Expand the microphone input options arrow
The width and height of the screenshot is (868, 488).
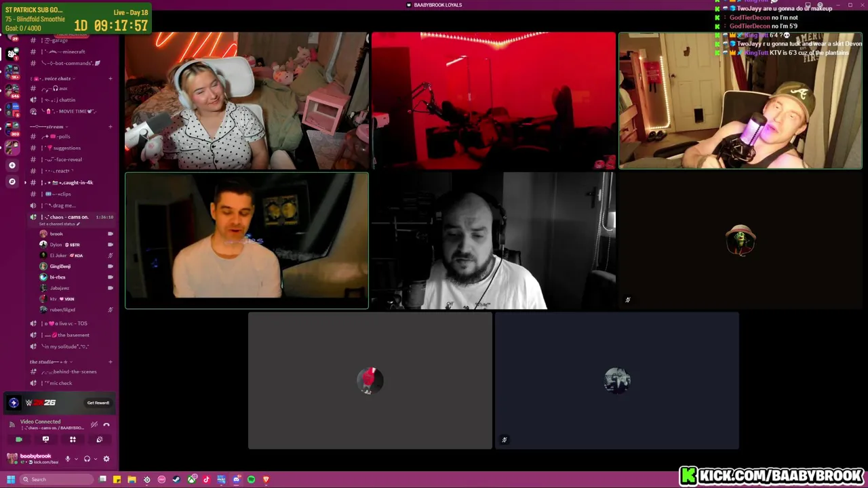[75, 459]
